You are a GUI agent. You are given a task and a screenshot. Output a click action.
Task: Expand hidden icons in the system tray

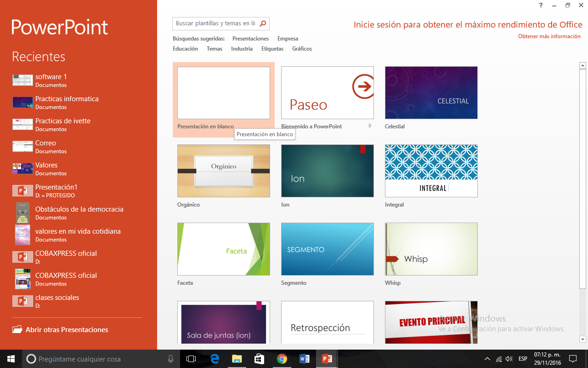click(x=487, y=358)
